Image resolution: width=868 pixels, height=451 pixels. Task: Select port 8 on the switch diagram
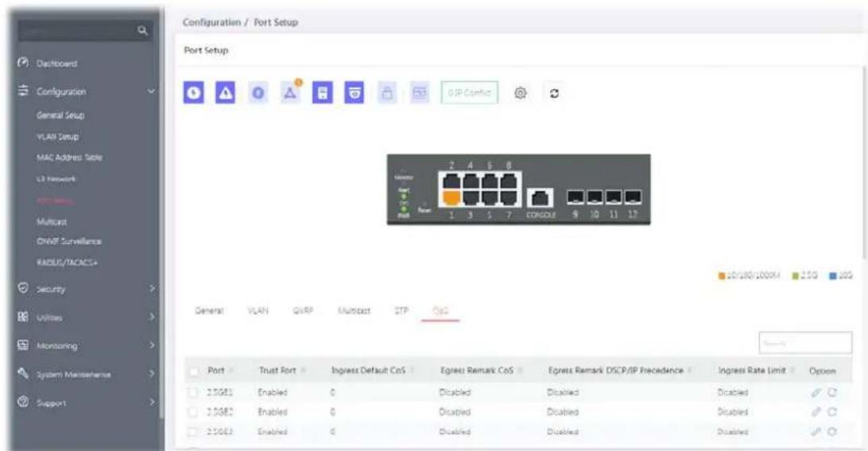click(508, 181)
